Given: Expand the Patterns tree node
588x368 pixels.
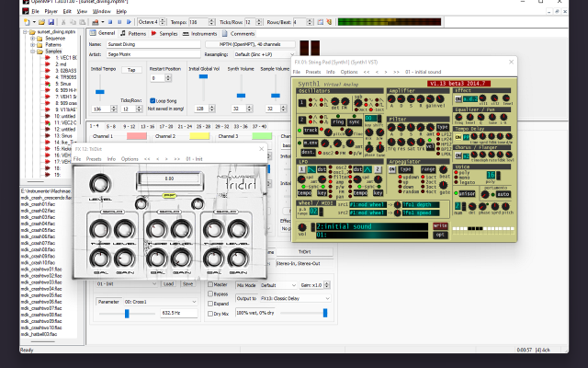Looking at the screenshot, I should click(x=33, y=45).
